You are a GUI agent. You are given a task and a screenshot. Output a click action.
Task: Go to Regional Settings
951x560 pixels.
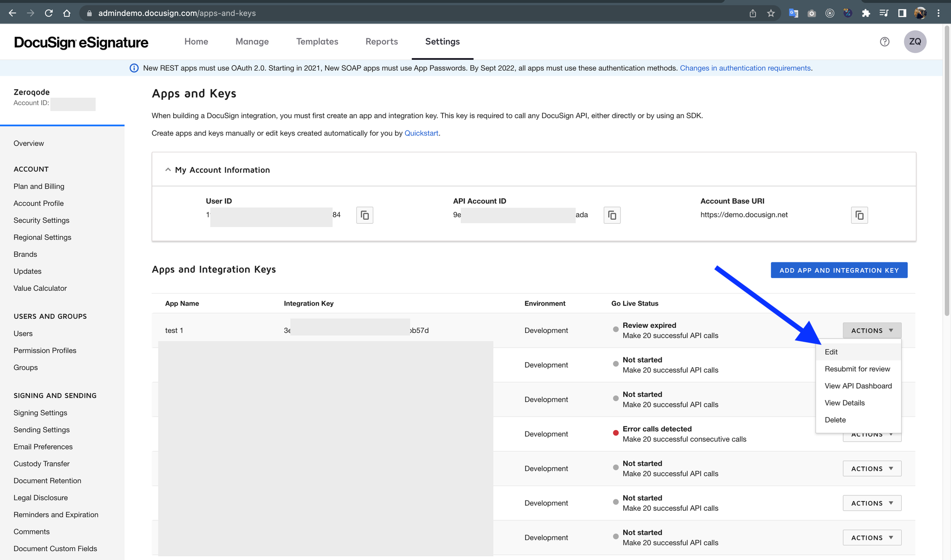click(42, 237)
